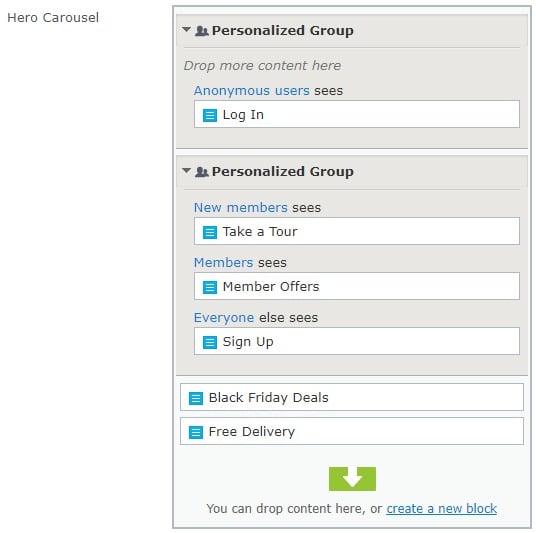
Task: Select the Black Friday Deals block
Action: [352, 397]
